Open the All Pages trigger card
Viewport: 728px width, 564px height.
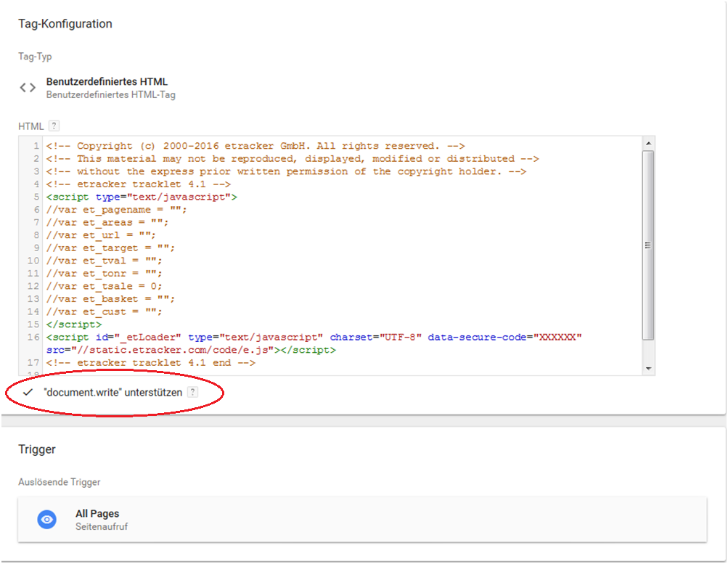coord(362,520)
